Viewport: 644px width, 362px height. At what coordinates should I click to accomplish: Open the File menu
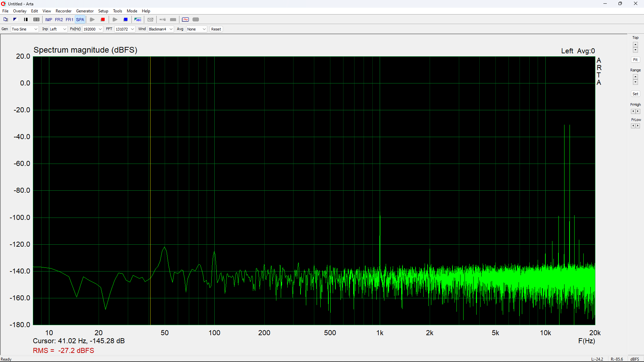click(5, 11)
